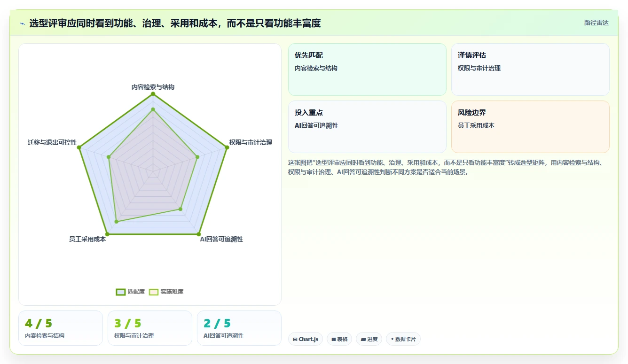Image resolution: width=628 pixels, height=364 pixels.
Task: Click 权限与审计治理 text in 谨慎评估 card
Action: coord(479,68)
